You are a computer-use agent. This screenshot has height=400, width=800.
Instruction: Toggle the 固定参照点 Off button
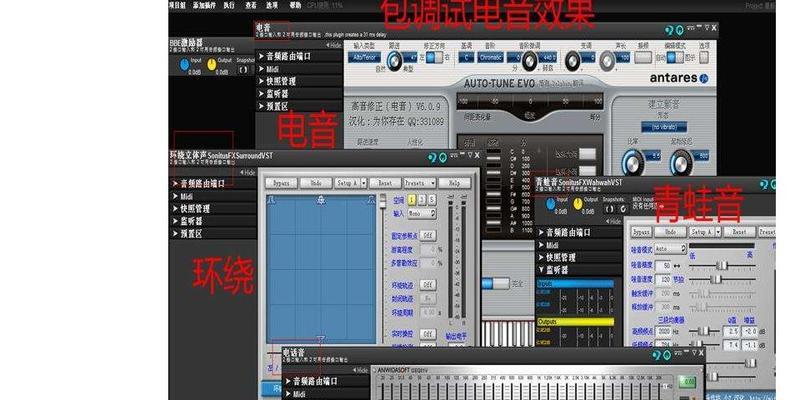pos(428,236)
